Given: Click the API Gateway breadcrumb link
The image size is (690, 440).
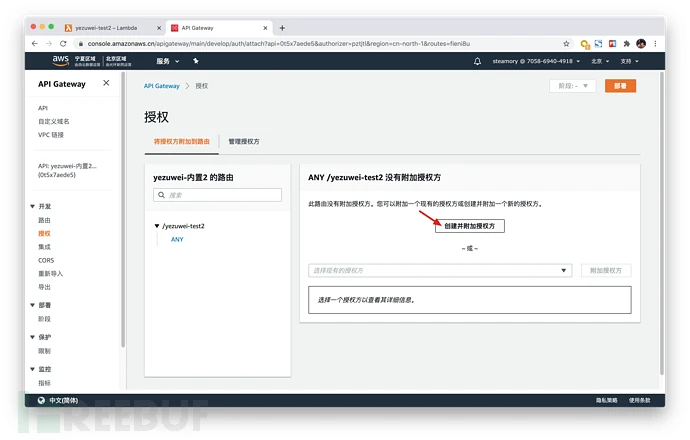Looking at the screenshot, I should [161, 86].
